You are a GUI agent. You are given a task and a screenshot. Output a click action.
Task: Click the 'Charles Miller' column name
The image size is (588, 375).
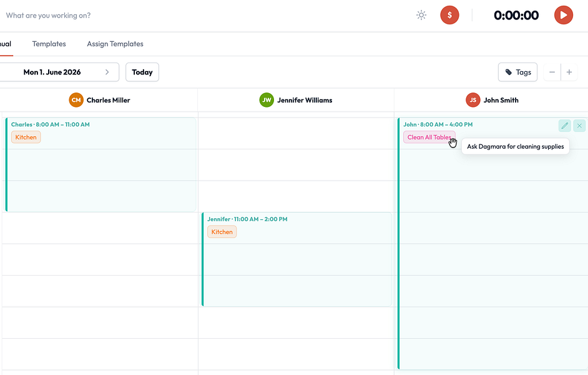click(x=109, y=100)
